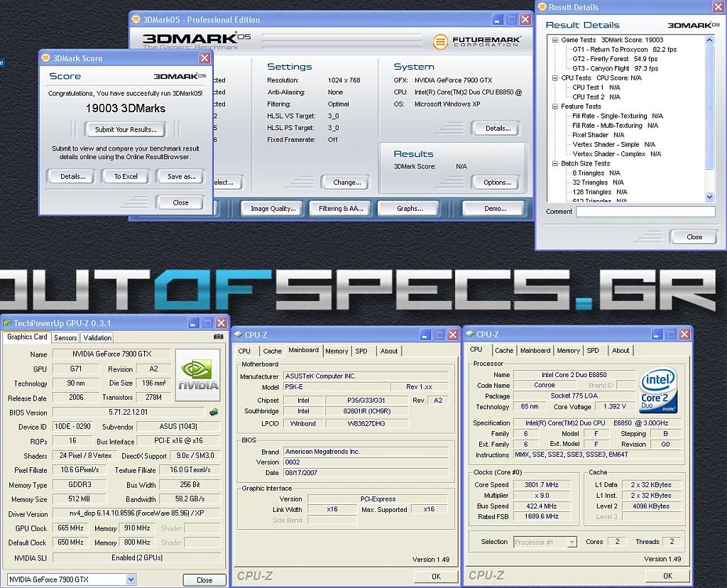Click the Futuremark Corporation logo
Viewport: 727px width, 588px height.
476,42
